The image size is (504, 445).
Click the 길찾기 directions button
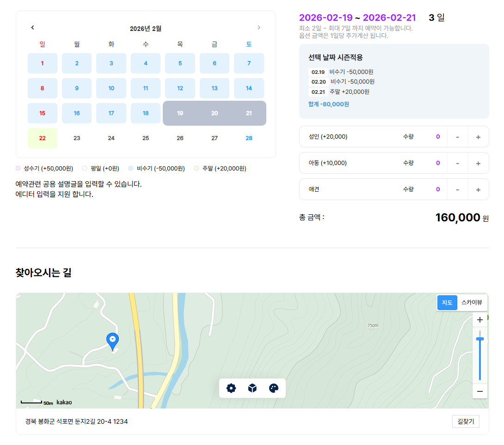pos(466,421)
